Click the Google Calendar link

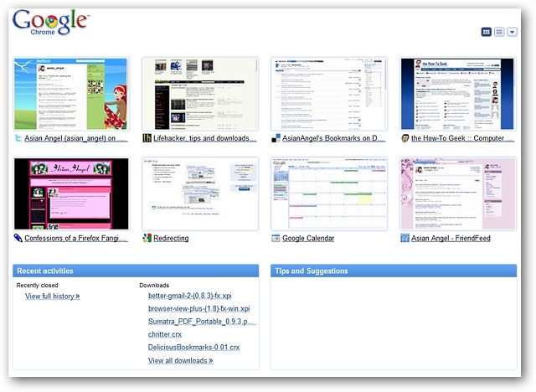pos(308,238)
